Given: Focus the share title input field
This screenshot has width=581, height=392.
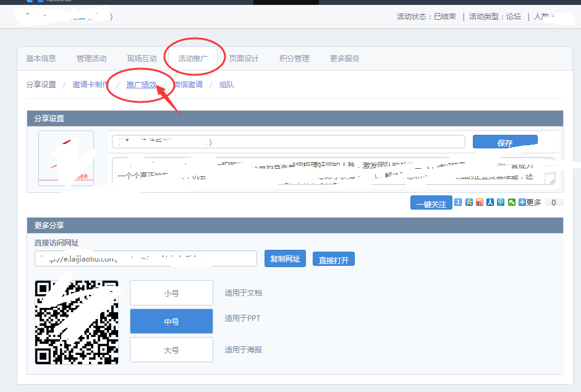Looking at the screenshot, I should click(x=288, y=142).
